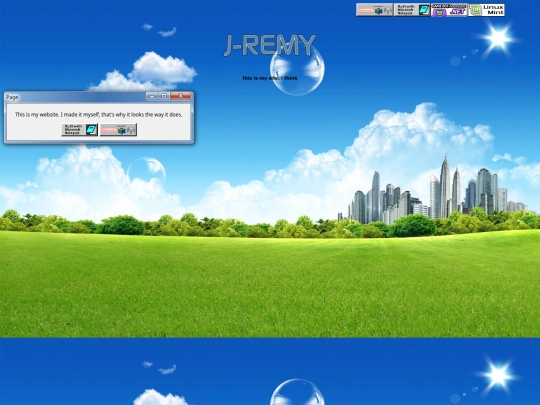Maximize the Page window

tap(164, 96)
